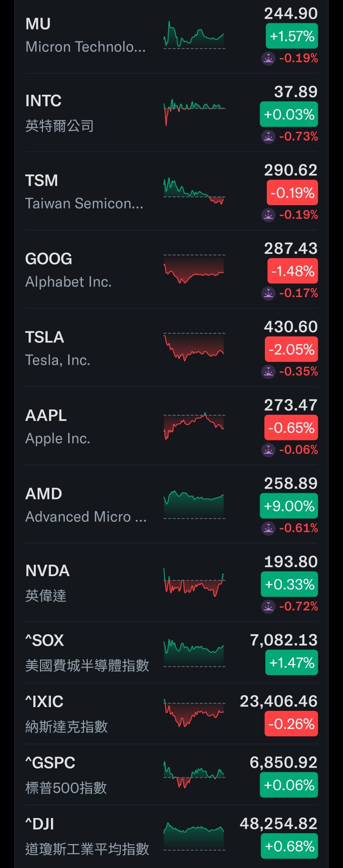Tap the after-hours icon in INTC row
The height and width of the screenshot is (868, 343).
pos(269,137)
